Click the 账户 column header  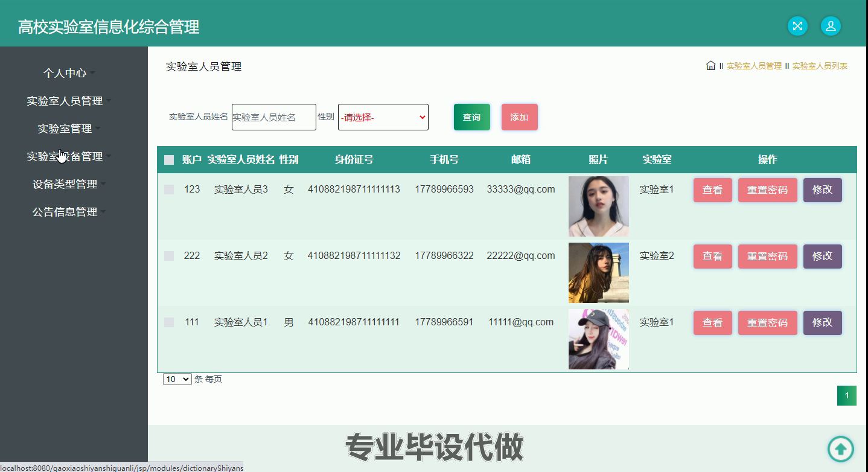[192, 159]
